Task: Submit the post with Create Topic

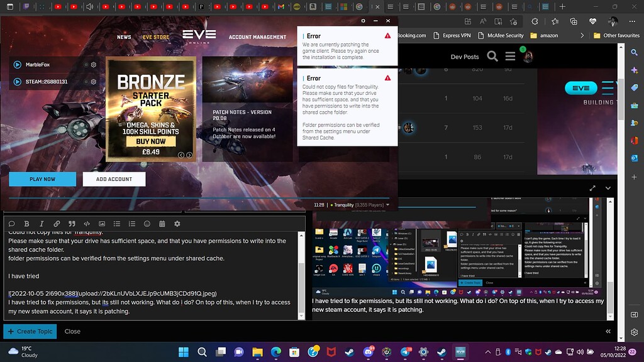Action: [x=30, y=331]
